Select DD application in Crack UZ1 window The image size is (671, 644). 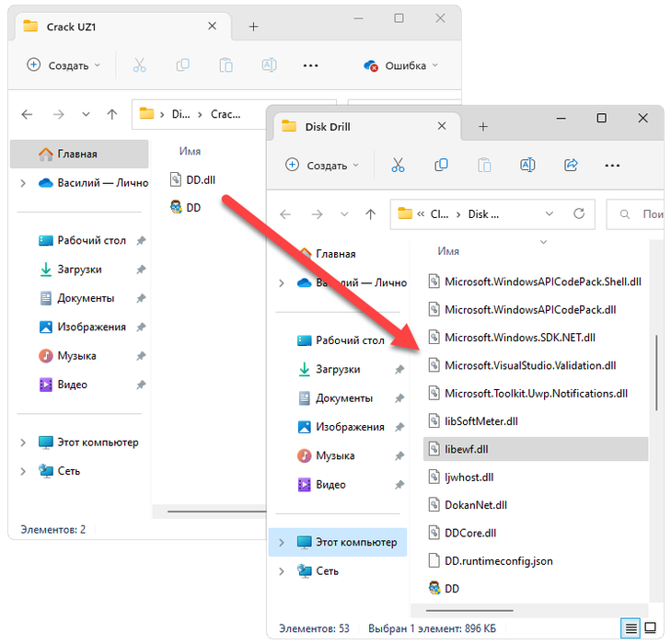(185, 207)
